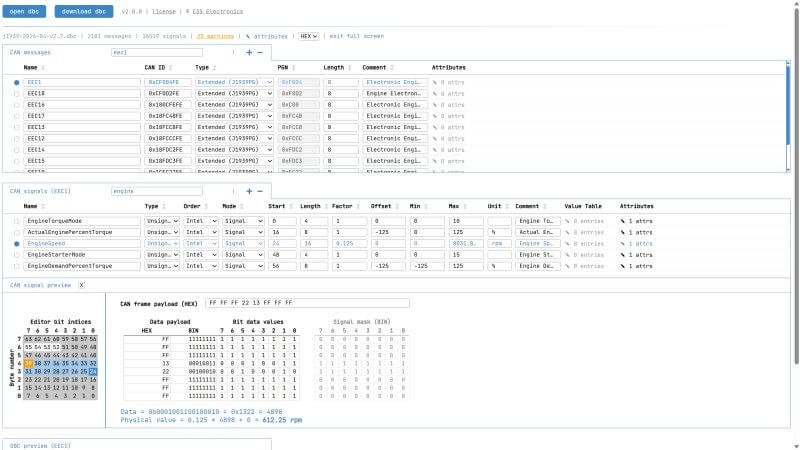Sort messages by Name column
The width and height of the screenshot is (800, 450).
click(34, 67)
